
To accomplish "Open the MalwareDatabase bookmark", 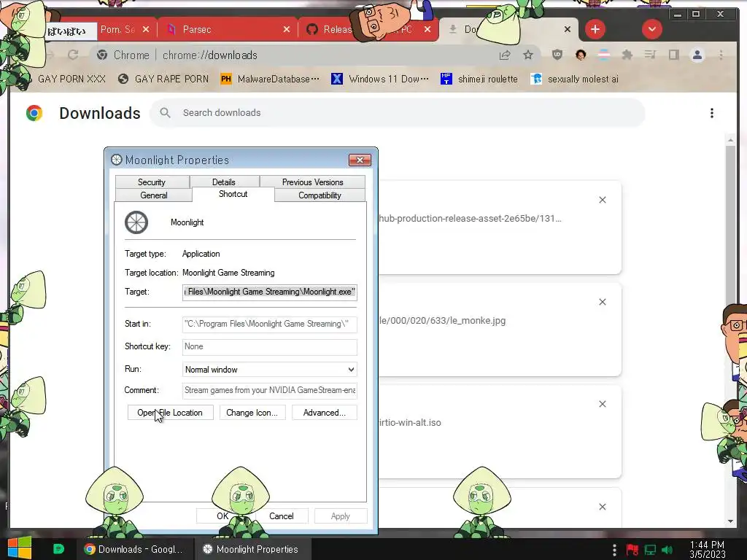I will tap(270, 79).
